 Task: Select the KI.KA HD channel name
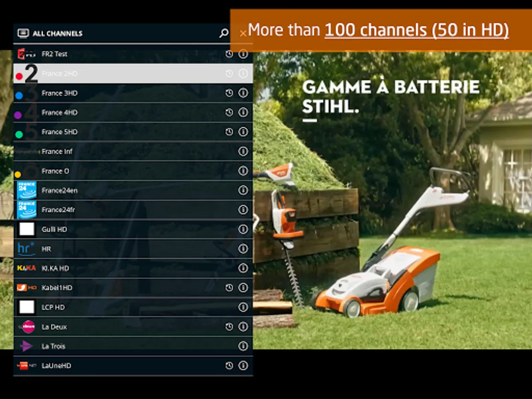[x=55, y=268]
